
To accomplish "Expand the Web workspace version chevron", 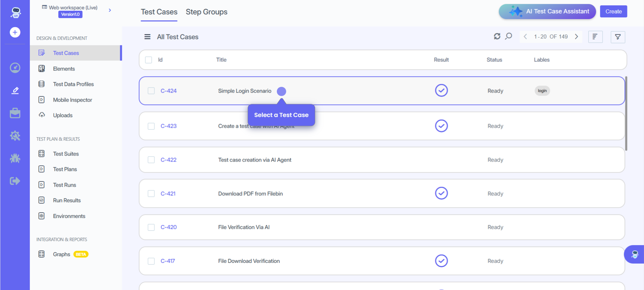I will [x=110, y=10].
